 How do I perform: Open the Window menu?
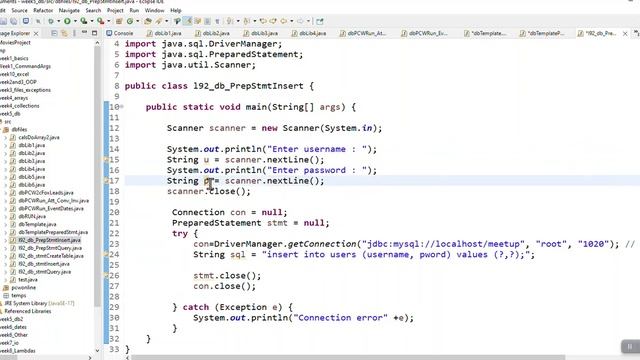point(154,10)
